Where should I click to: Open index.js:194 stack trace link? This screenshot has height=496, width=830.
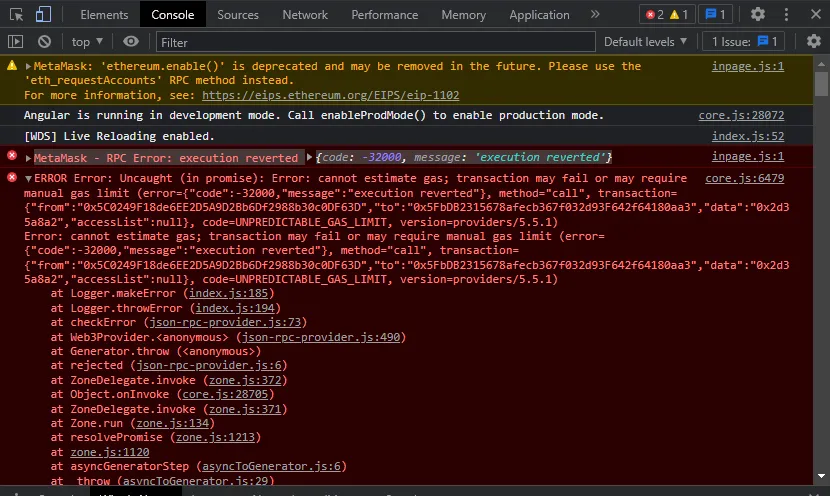point(235,308)
